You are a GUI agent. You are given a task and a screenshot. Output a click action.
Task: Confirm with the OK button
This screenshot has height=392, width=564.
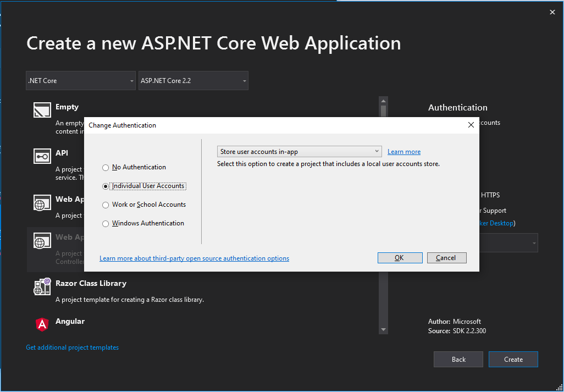tap(400, 258)
